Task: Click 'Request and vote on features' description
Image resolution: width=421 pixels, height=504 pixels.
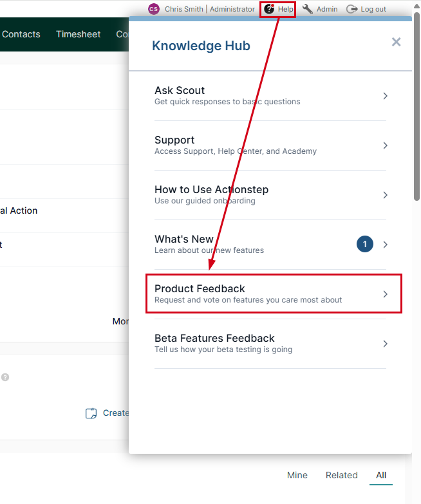Action: click(248, 299)
